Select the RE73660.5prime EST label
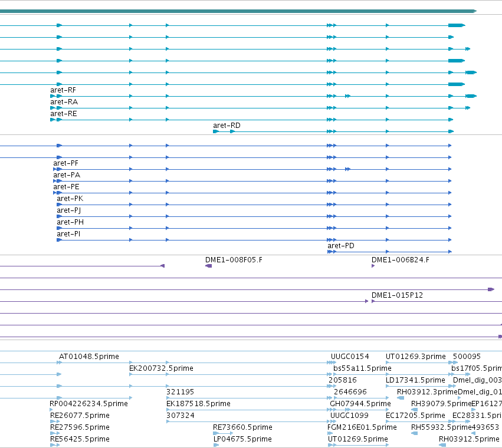 tap(242, 427)
